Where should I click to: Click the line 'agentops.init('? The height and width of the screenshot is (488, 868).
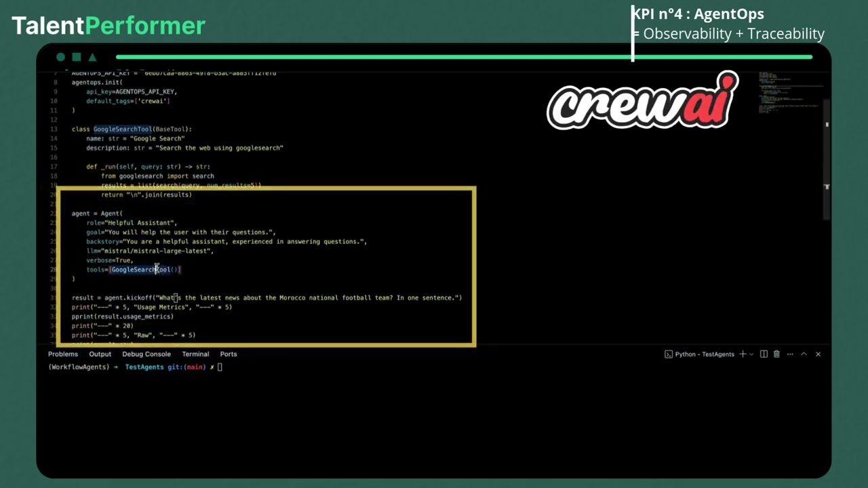click(x=97, y=82)
